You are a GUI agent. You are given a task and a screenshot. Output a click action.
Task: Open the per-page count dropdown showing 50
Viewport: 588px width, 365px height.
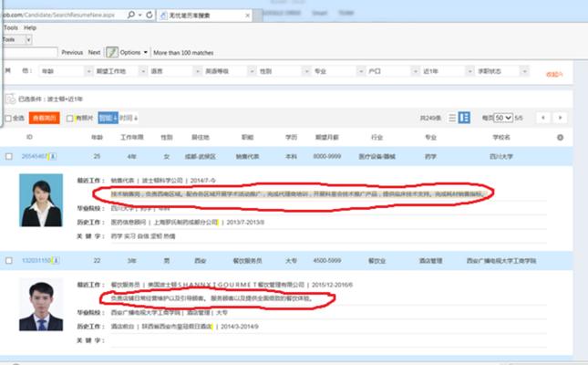click(503, 118)
